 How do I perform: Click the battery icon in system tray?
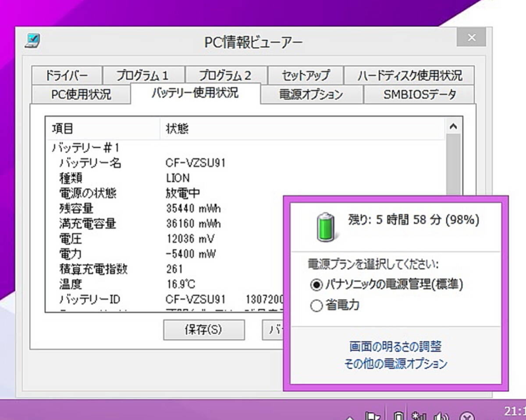pyautogui.click(x=398, y=415)
